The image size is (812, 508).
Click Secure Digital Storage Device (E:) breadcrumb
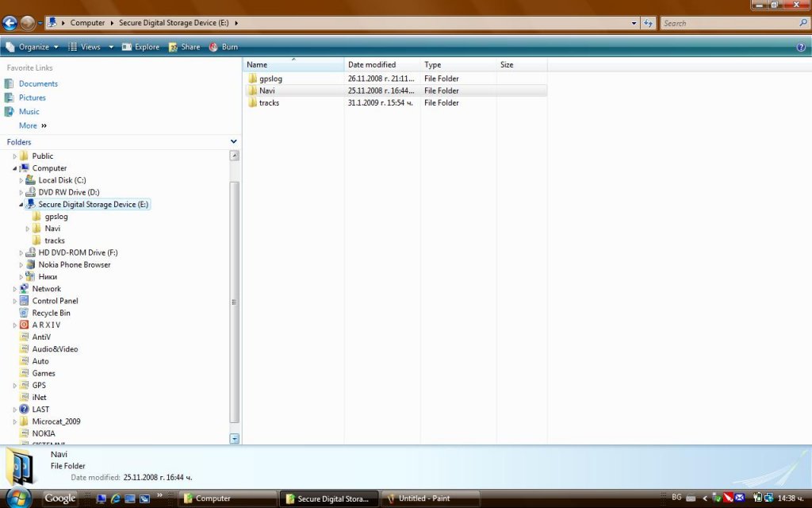tap(174, 23)
